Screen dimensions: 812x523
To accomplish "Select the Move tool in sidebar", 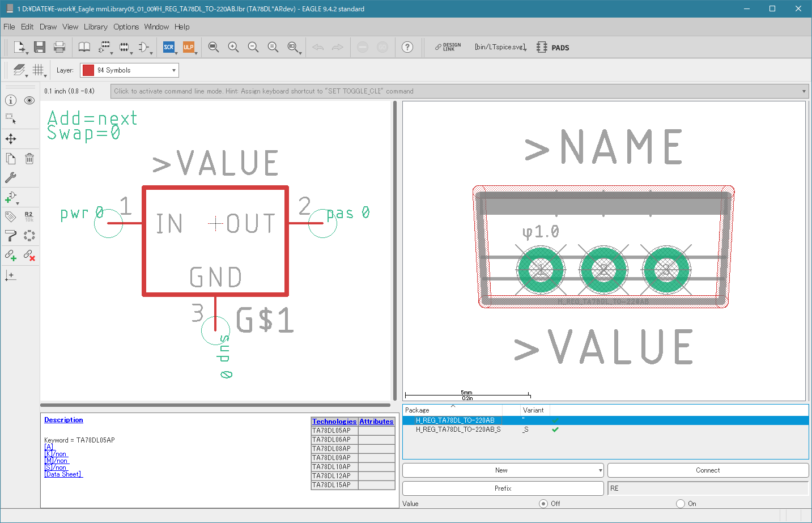I will [x=11, y=139].
